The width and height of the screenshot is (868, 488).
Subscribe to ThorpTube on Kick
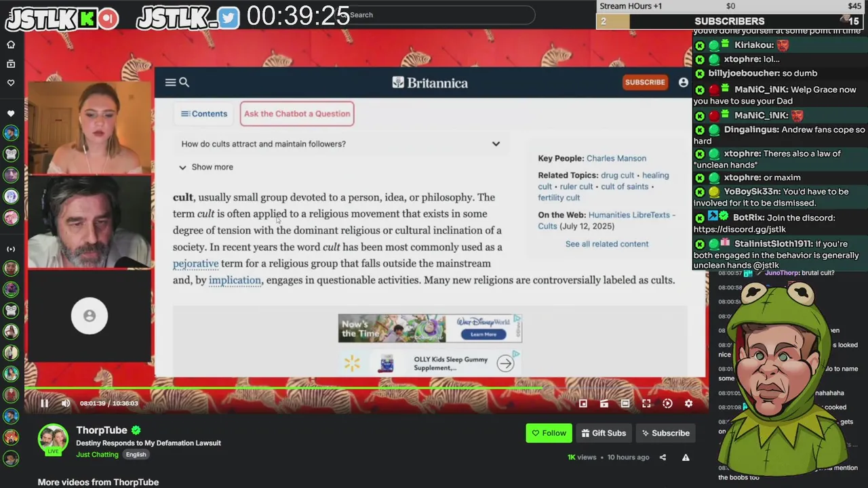pyautogui.click(x=666, y=433)
